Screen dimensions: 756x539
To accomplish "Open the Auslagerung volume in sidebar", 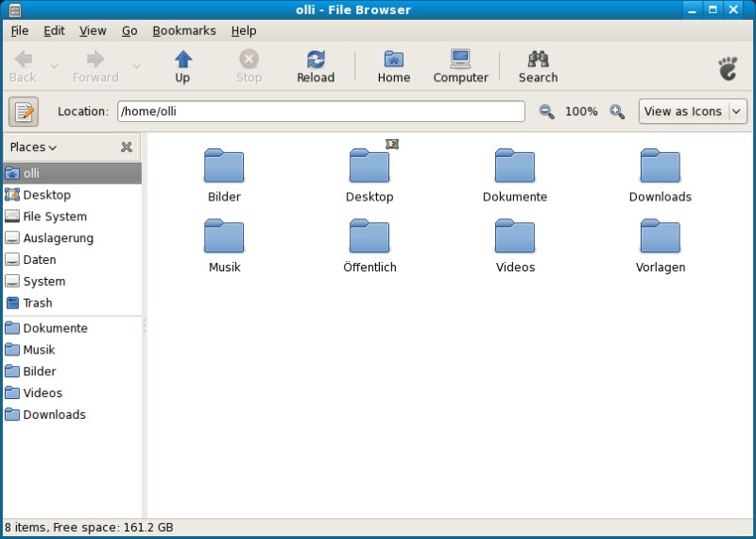I will 73,238.
